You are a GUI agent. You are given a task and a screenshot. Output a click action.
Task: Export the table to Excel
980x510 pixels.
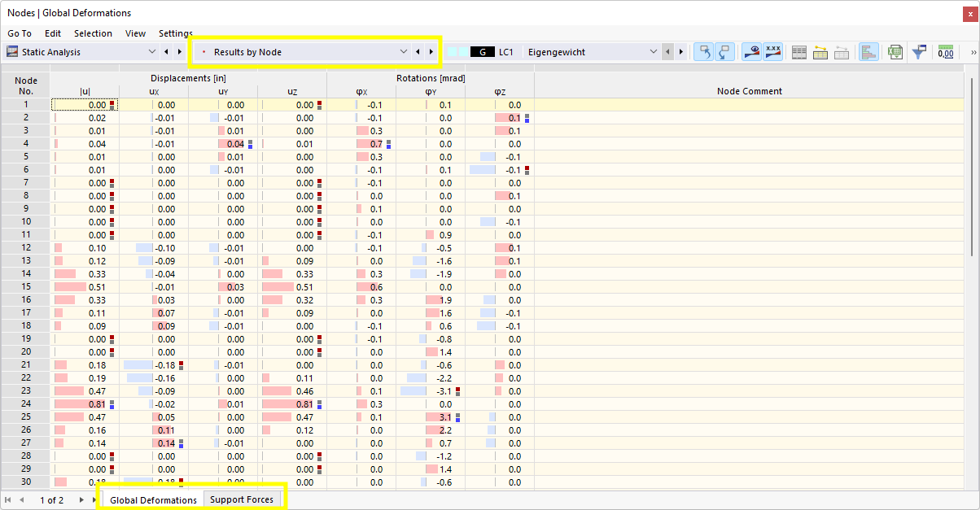click(x=895, y=51)
